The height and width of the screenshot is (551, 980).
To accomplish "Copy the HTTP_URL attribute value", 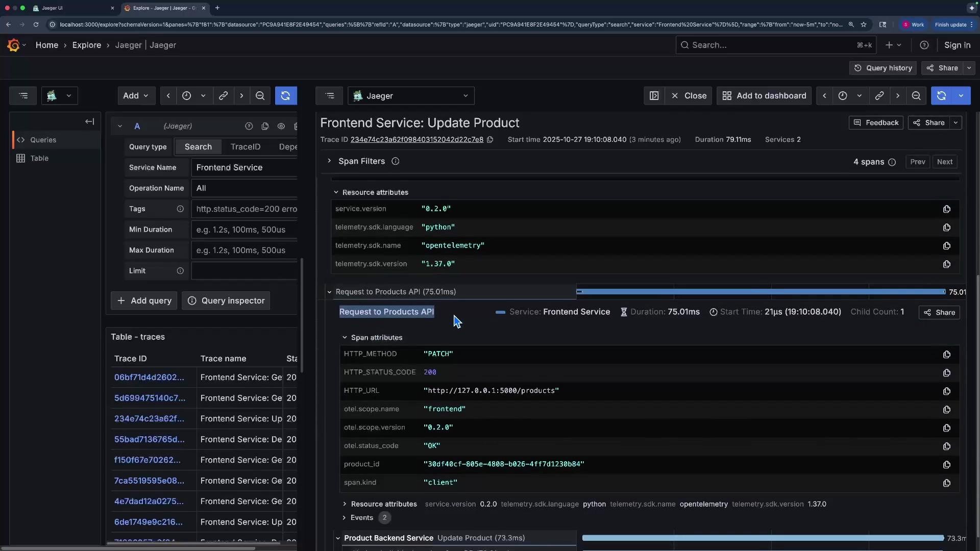I will point(946,391).
